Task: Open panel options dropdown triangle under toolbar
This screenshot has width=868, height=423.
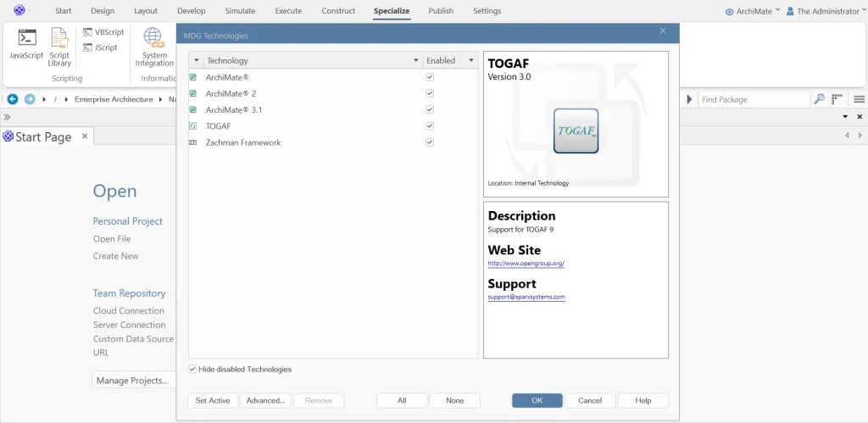Action: click(845, 117)
